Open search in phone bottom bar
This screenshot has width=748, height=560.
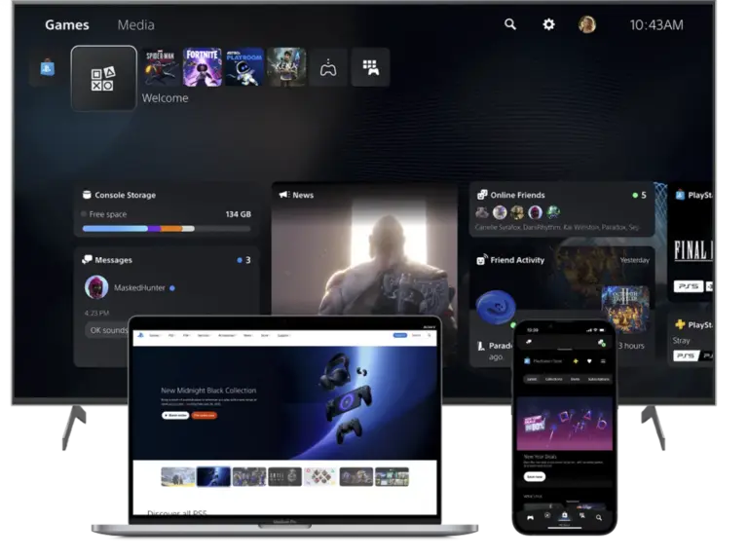coord(599,517)
